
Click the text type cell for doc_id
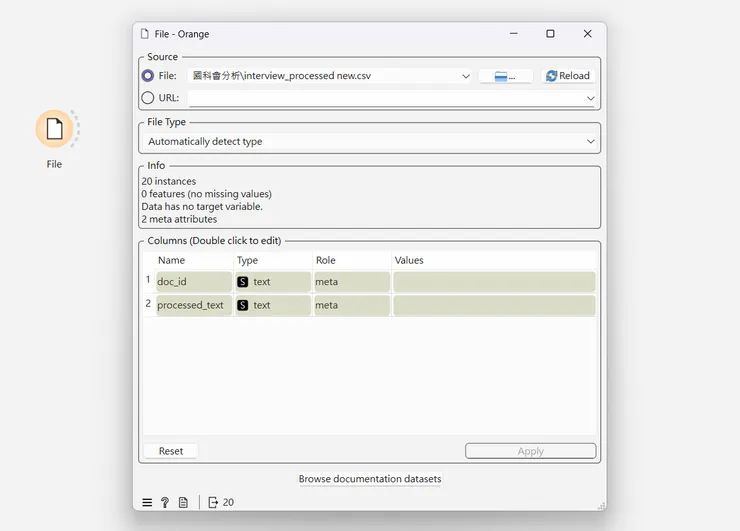click(x=273, y=282)
